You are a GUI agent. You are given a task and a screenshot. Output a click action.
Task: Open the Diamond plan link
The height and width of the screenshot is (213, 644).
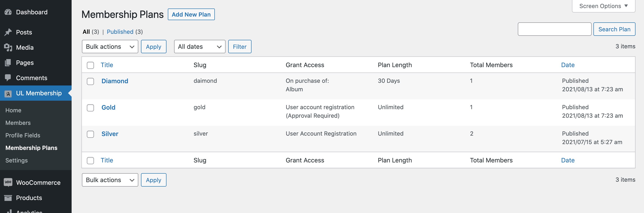(x=115, y=81)
